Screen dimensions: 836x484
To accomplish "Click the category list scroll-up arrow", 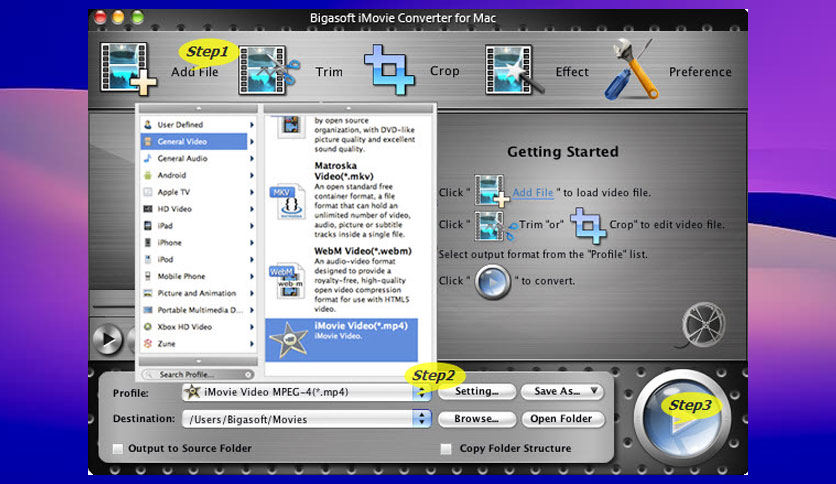I will coord(198,109).
